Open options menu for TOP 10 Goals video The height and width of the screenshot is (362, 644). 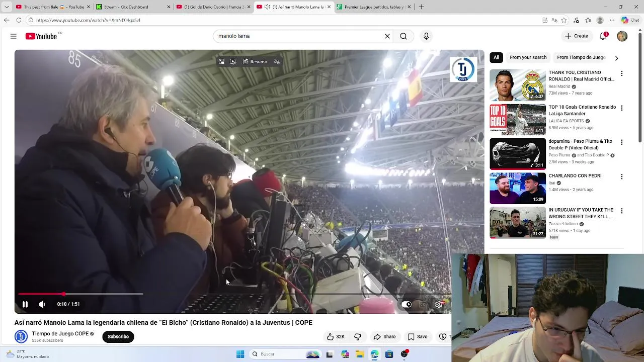pyautogui.click(x=622, y=108)
